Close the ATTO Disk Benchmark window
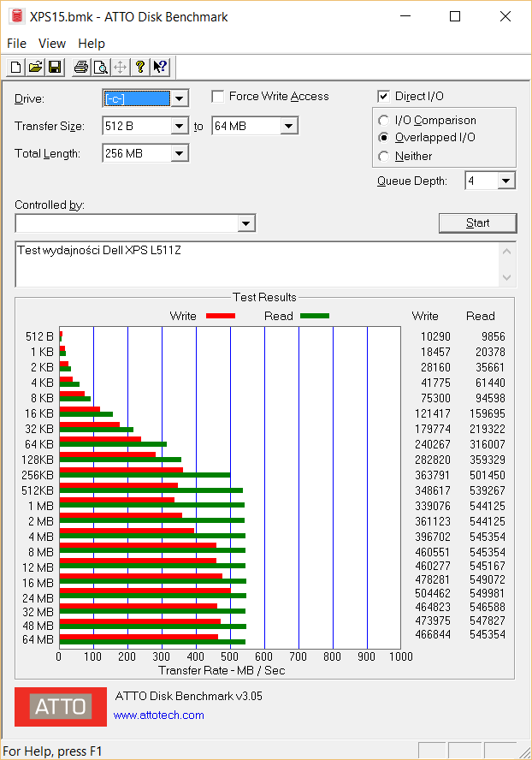 pyautogui.click(x=505, y=16)
